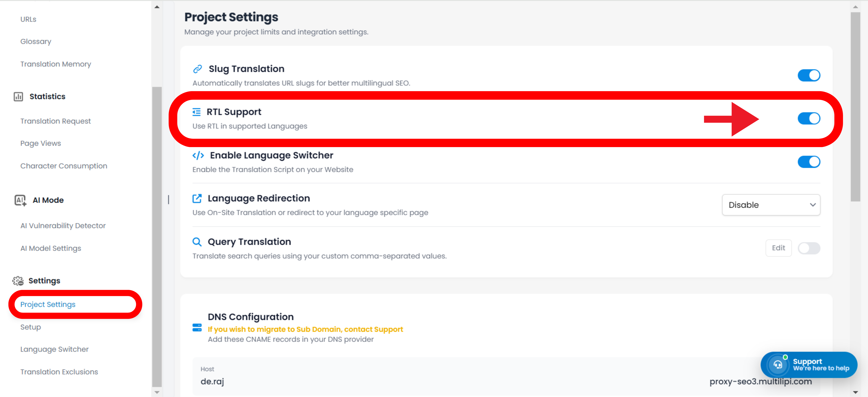Open Character Consumption page
The height and width of the screenshot is (397, 868).
coord(64,166)
